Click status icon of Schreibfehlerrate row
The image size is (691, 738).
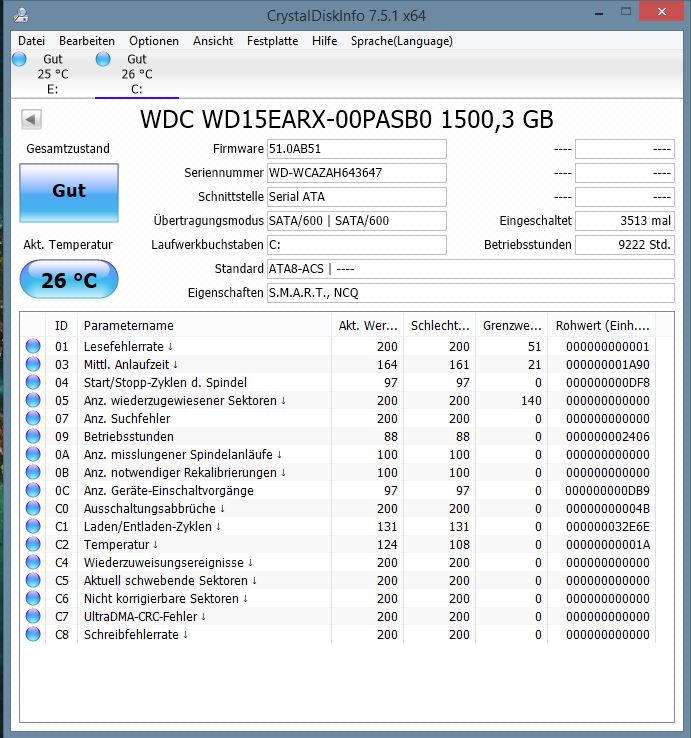[x=33, y=634]
